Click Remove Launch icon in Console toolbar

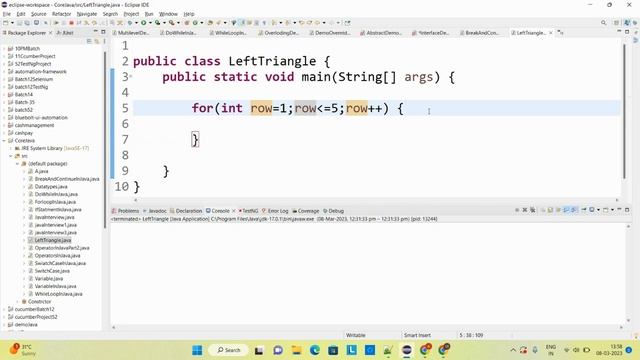tap(525, 210)
